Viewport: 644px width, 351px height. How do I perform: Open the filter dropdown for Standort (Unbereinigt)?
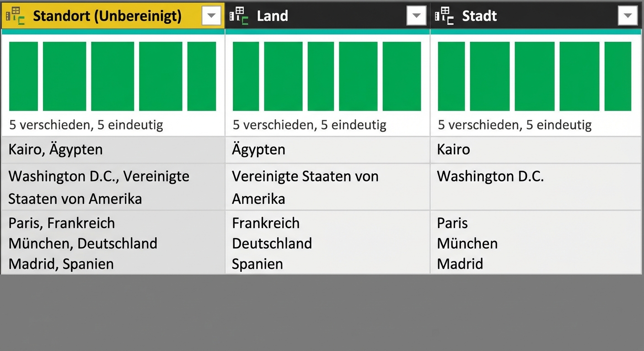(x=211, y=15)
